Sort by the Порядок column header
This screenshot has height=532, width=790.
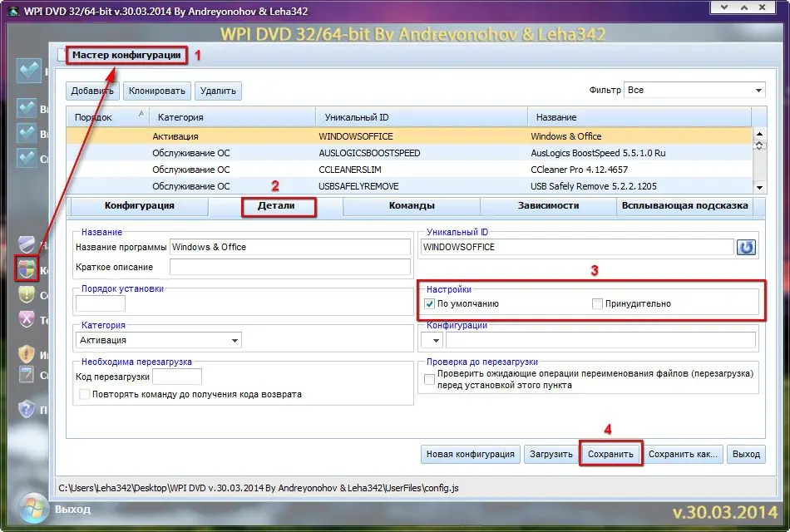click(108, 117)
